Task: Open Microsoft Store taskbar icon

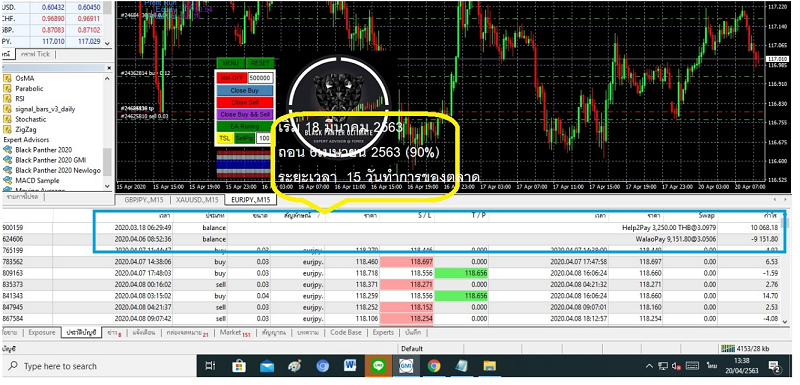Action: (239, 366)
